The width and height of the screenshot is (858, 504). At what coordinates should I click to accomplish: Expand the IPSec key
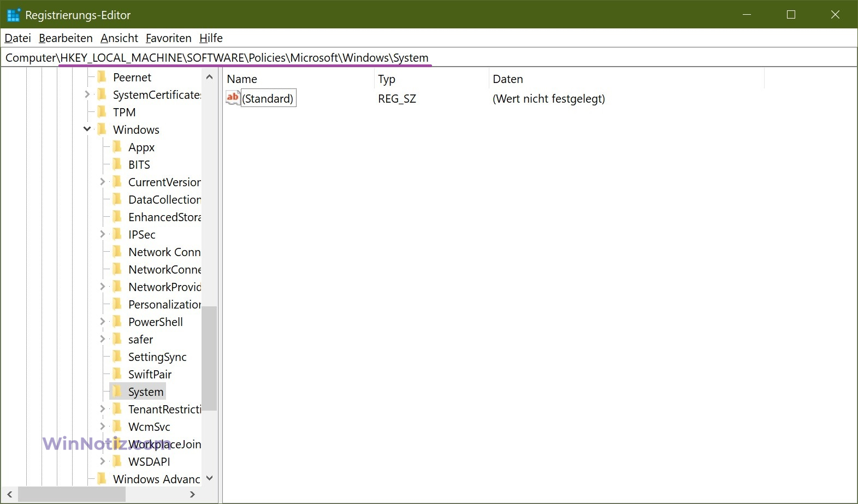coord(102,234)
